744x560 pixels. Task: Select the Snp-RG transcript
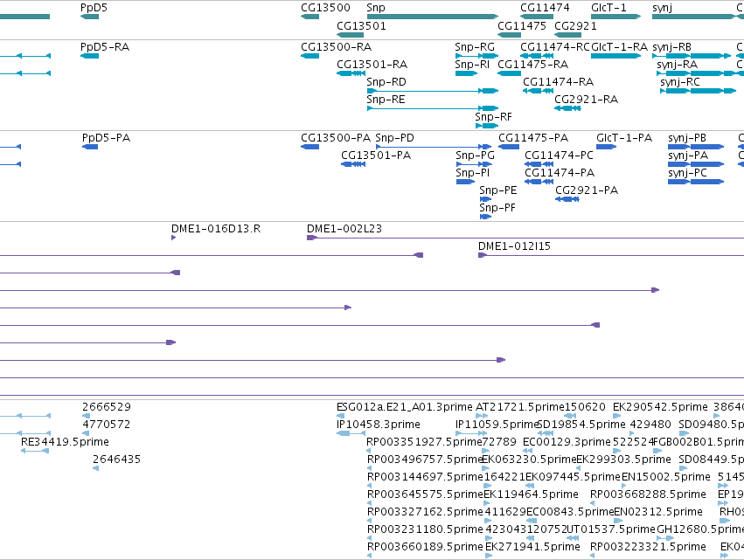[x=476, y=56]
